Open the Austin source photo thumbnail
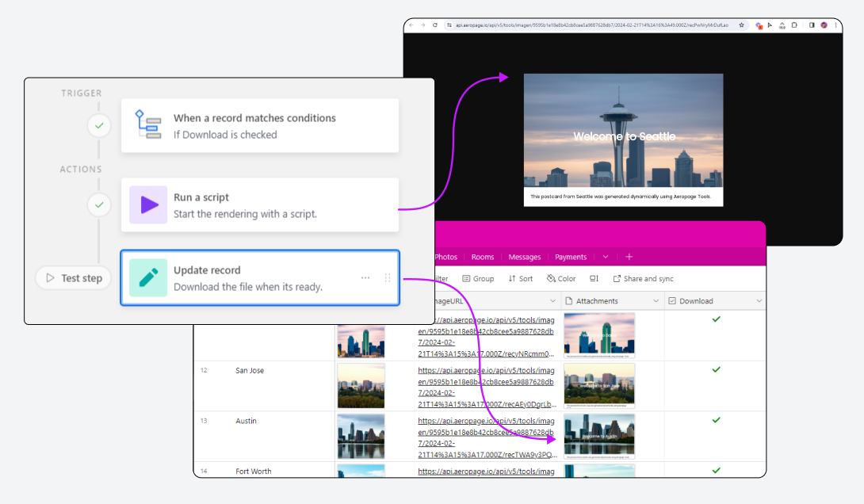Screen dimensions: 864x504 (x=361, y=437)
